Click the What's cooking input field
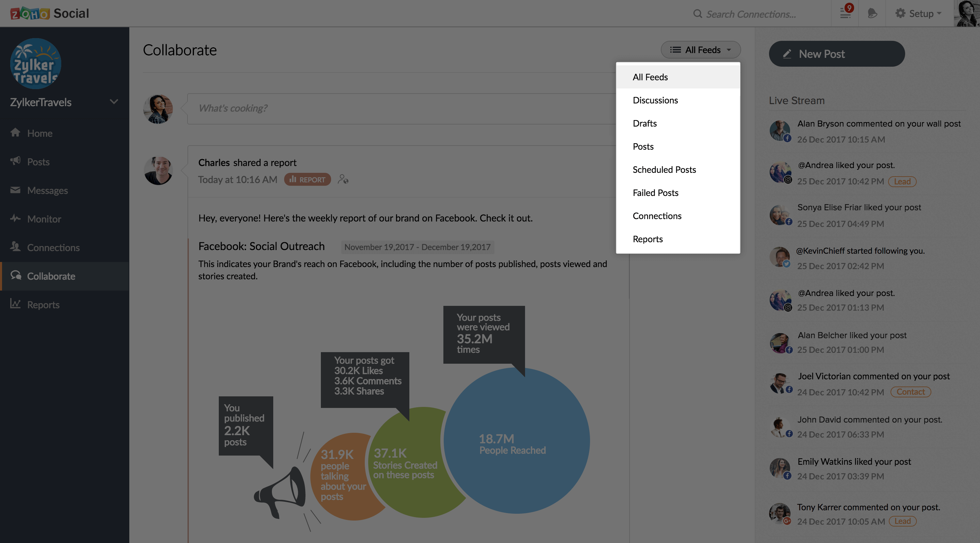980x543 pixels. coord(402,109)
